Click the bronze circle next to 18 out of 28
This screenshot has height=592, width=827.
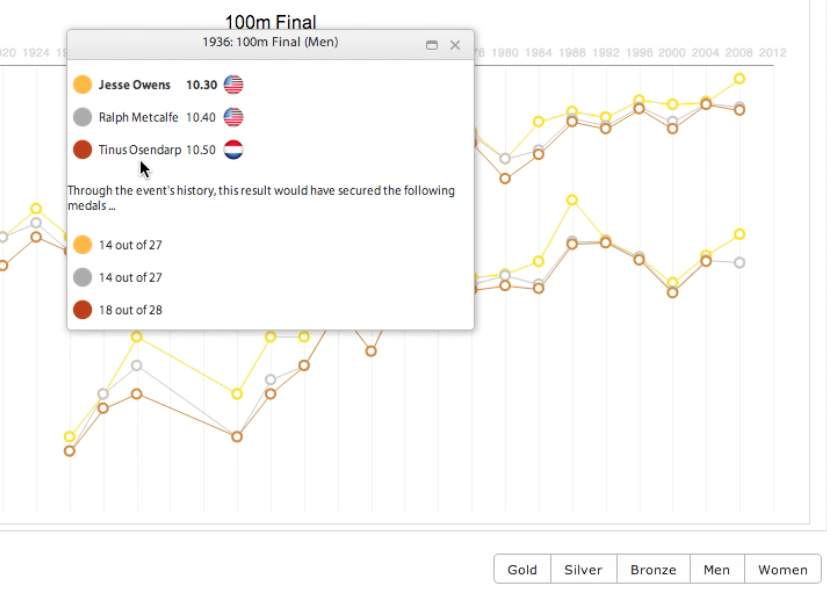(82, 310)
